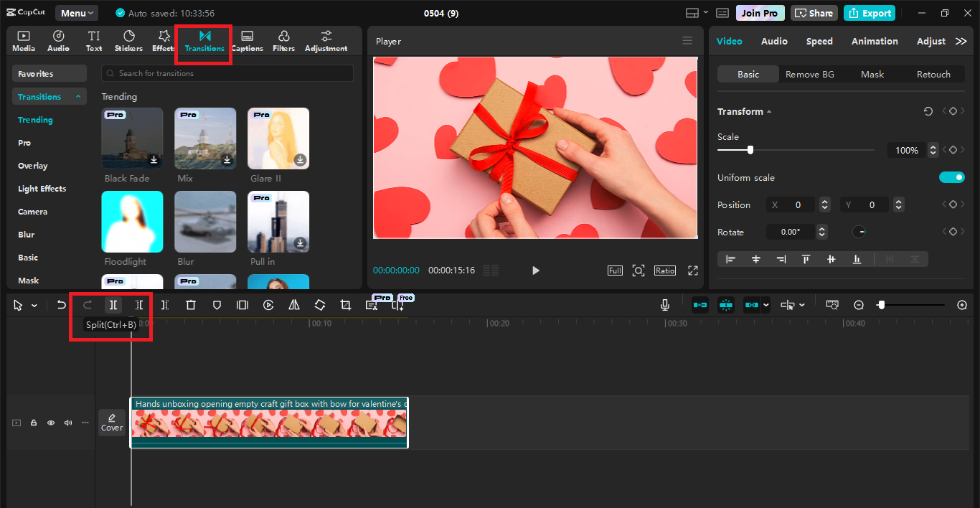Select the Black Fade transition thumbnail
This screenshot has height=508, width=980.
[x=132, y=138]
